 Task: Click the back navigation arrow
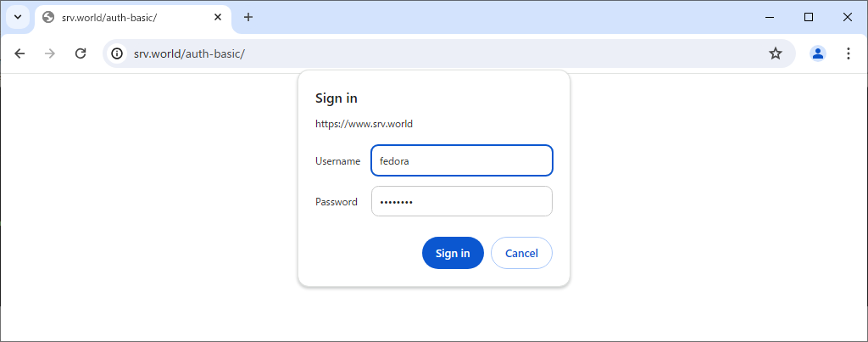[x=19, y=53]
